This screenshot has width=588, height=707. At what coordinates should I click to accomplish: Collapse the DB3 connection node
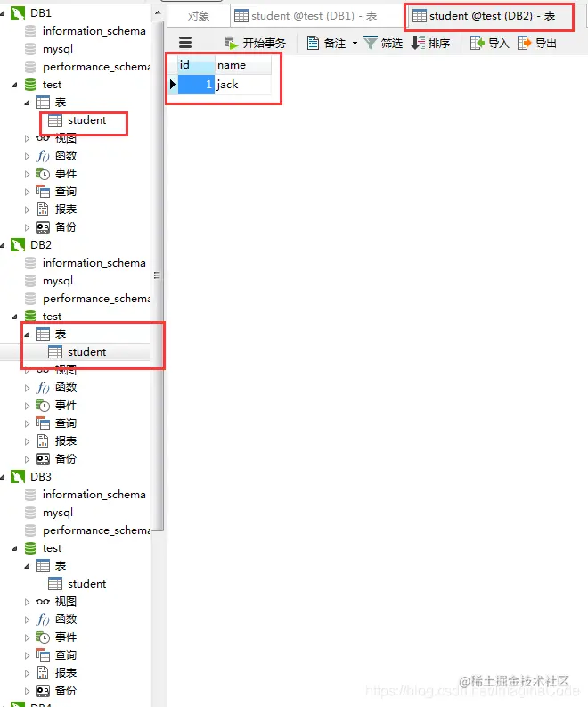point(4,477)
